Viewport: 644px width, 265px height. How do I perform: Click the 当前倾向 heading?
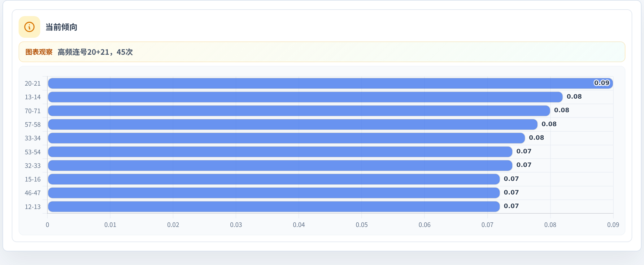[61, 27]
